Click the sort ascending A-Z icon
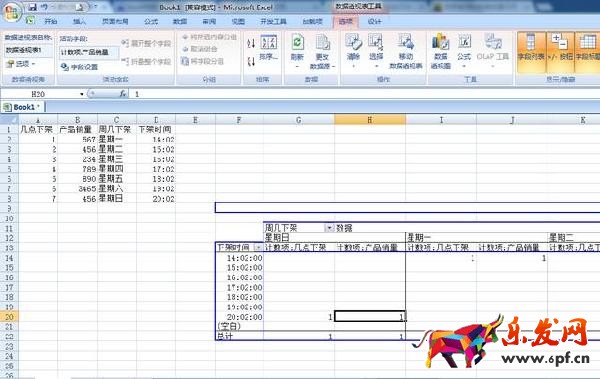The width and height of the screenshot is (600, 379). (251, 43)
